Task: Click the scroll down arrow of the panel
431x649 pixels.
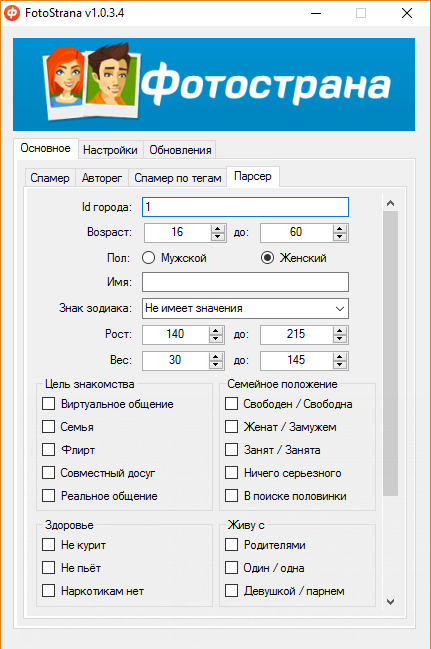Action: coord(390,601)
